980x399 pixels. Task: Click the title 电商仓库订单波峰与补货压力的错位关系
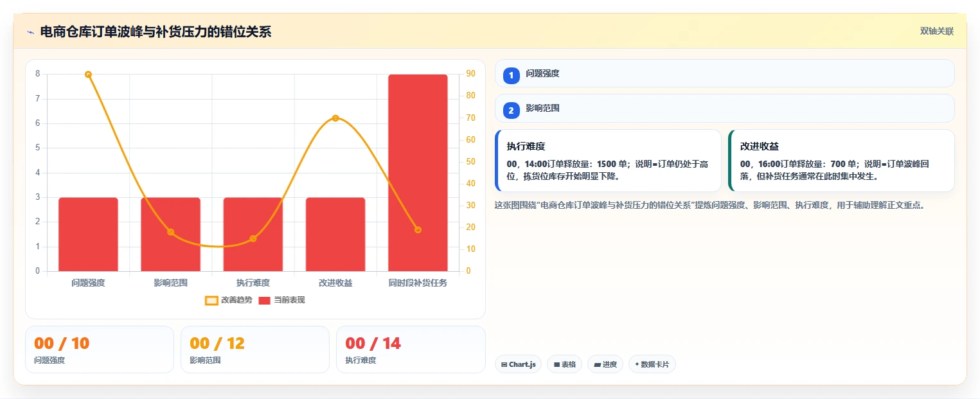pos(156,31)
